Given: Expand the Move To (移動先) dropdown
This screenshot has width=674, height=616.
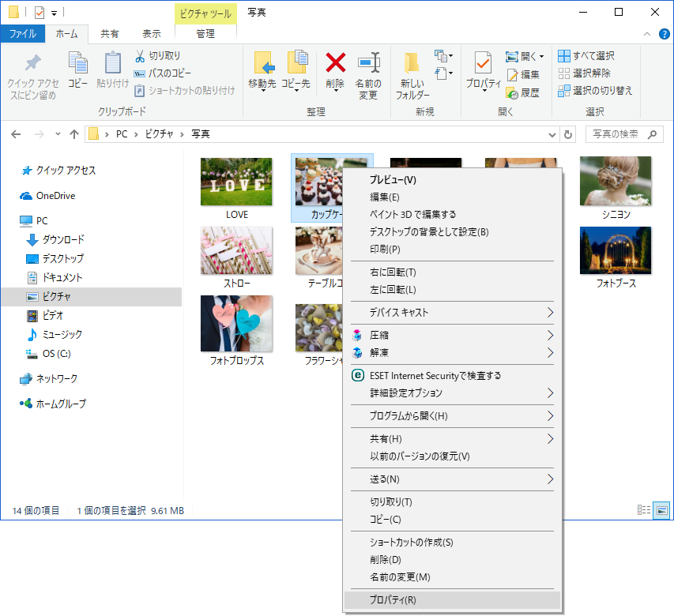Looking at the screenshot, I should [262, 91].
